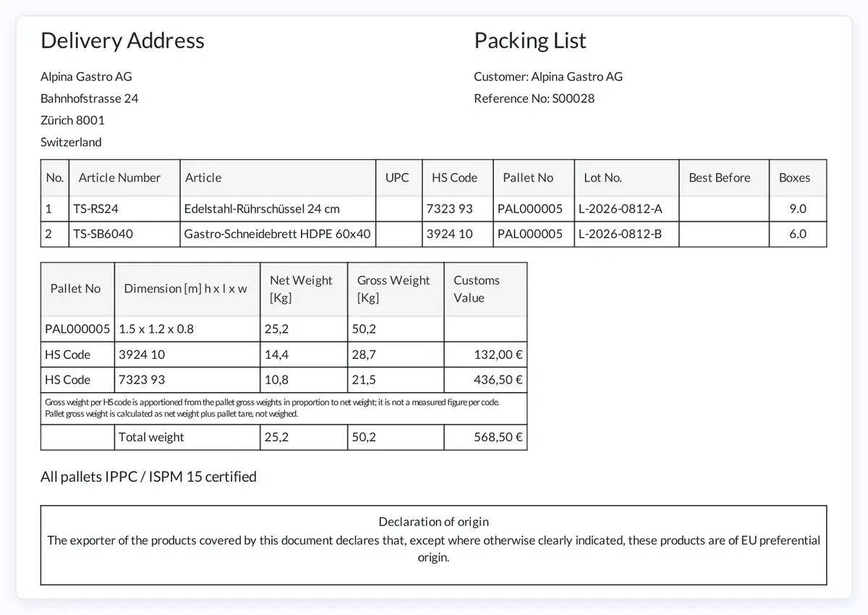This screenshot has height=615, width=868.
Task: Select 'Zürich 8001' address line
Action: point(72,120)
